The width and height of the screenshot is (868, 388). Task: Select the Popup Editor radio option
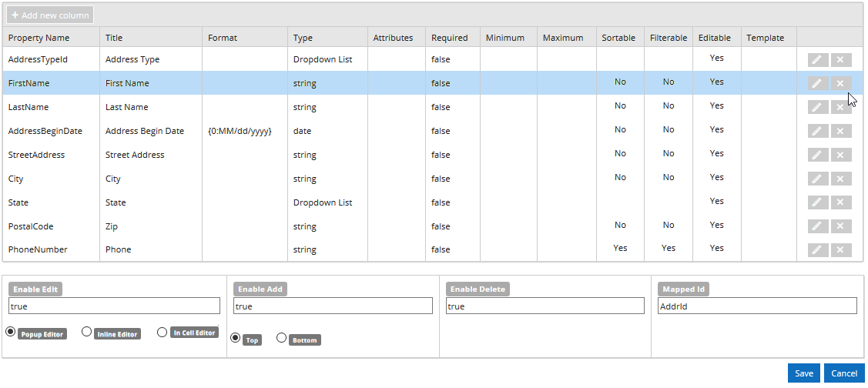(x=11, y=332)
